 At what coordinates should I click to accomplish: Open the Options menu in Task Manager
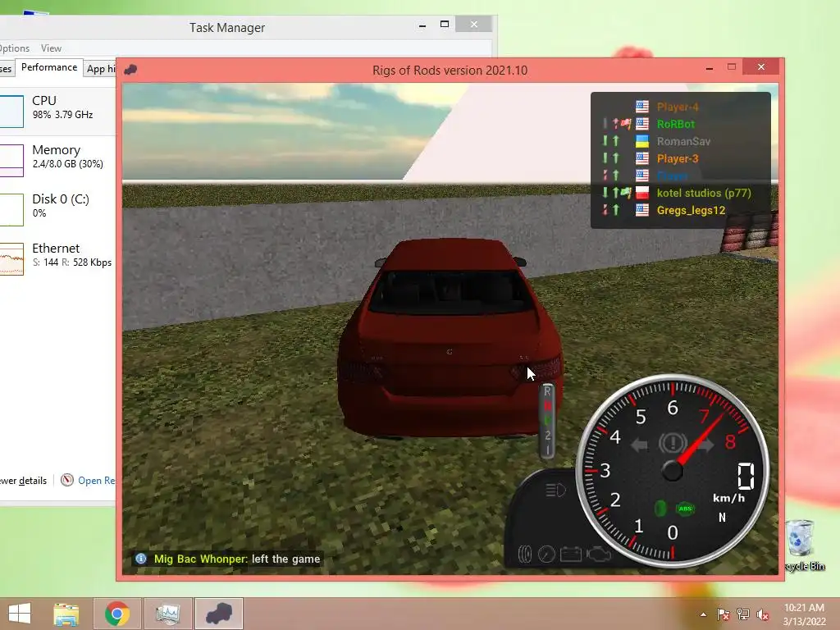(x=15, y=48)
